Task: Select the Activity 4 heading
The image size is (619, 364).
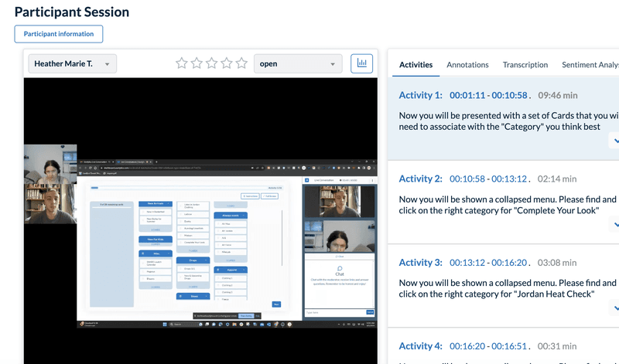Action: [420, 346]
